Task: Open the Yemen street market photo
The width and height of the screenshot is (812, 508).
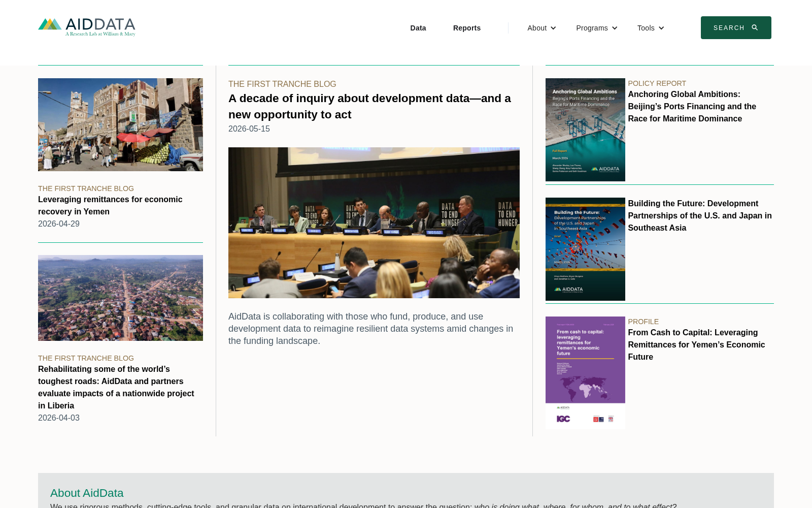Action: 120,124
